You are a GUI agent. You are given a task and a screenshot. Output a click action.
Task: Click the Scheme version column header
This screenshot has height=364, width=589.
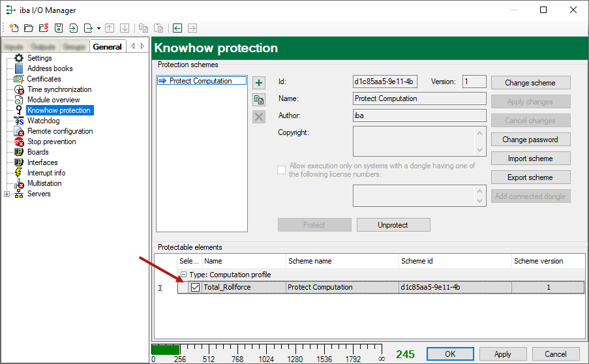[x=548, y=261]
